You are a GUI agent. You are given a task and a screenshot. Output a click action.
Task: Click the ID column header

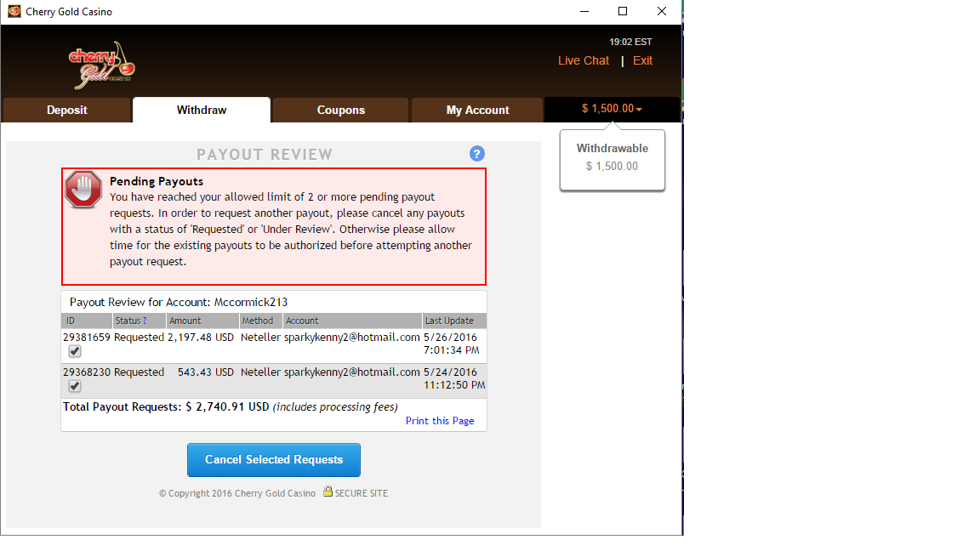click(87, 321)
